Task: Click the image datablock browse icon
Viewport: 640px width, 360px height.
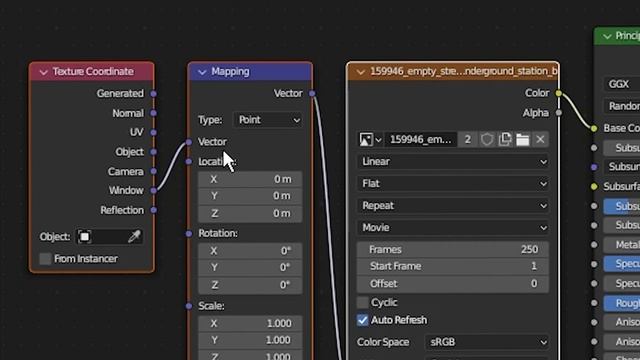Action: click(x=370, y=140)
